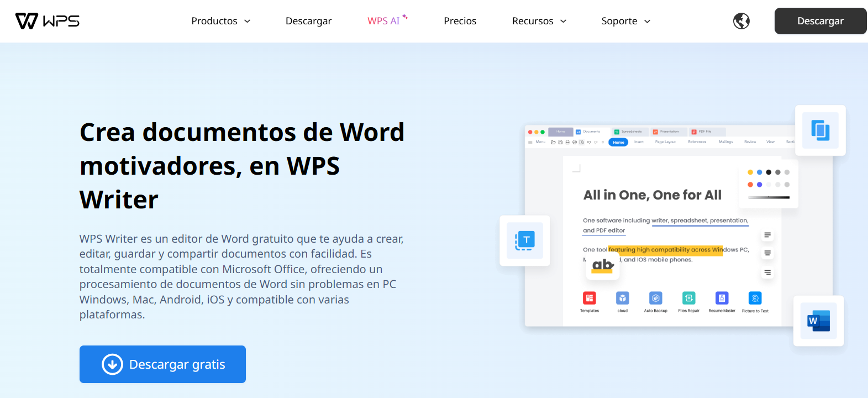Click the paragraph starting 'WPS Writer es un editor'
Viewport: 868px width, 398px height.
point(241,277)
